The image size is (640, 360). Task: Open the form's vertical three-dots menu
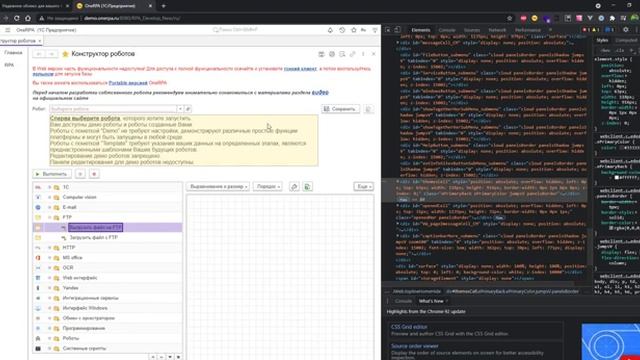point(363,54)
